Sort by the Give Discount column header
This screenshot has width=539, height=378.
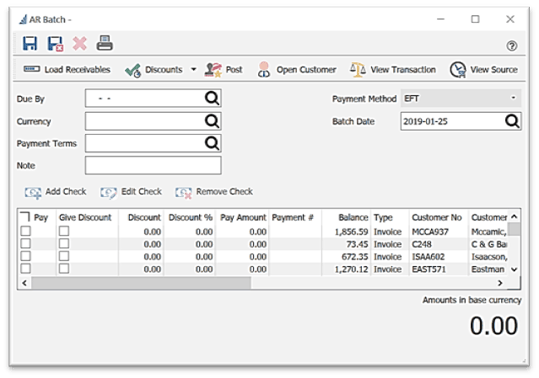[x=86, y=218]
